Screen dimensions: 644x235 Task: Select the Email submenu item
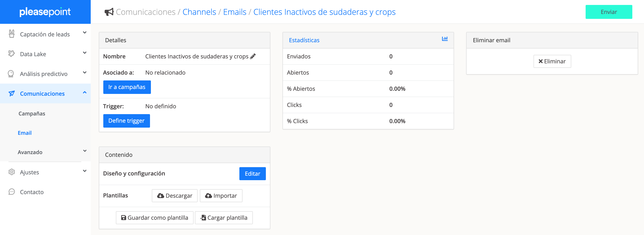click(x=24, y=133)
